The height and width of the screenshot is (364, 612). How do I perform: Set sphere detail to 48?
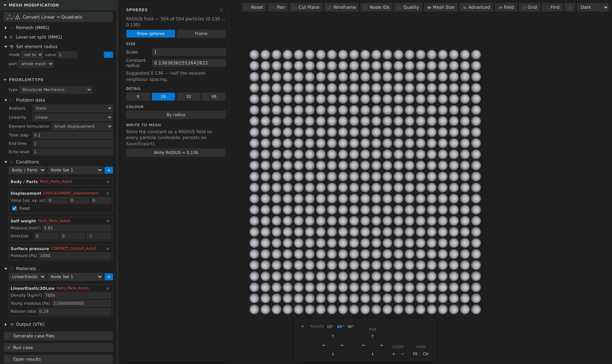(x=214, y=97)
